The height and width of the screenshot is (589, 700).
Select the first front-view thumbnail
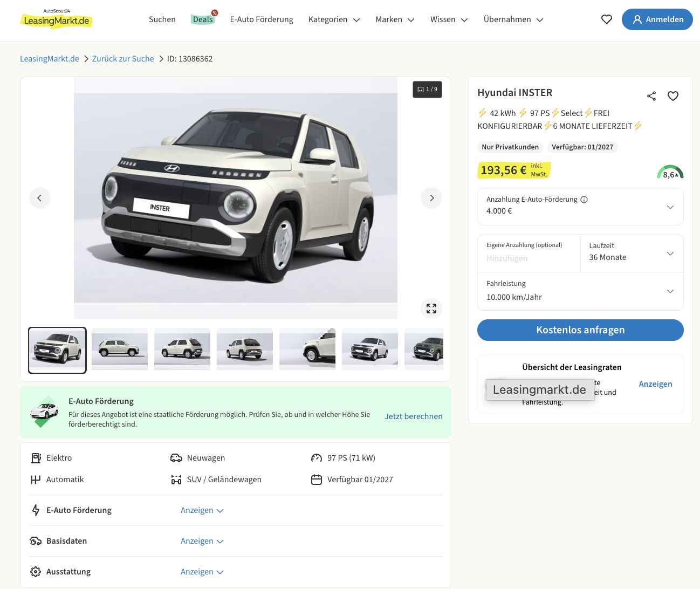pos(57,350)
